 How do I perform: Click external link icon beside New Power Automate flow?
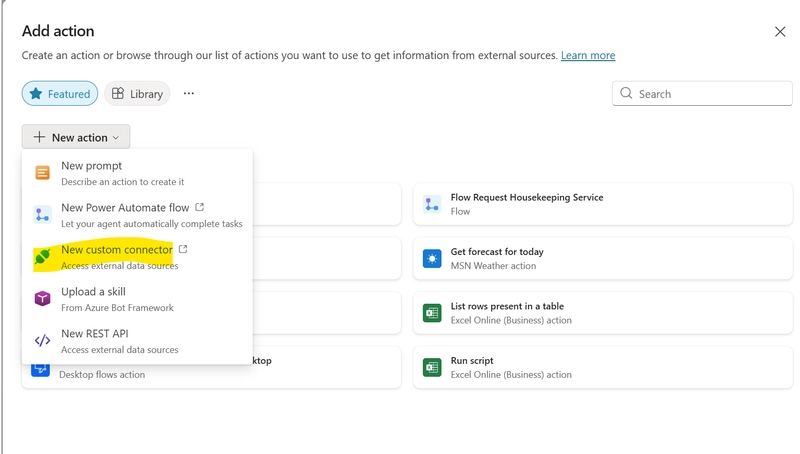coord(199,207)
